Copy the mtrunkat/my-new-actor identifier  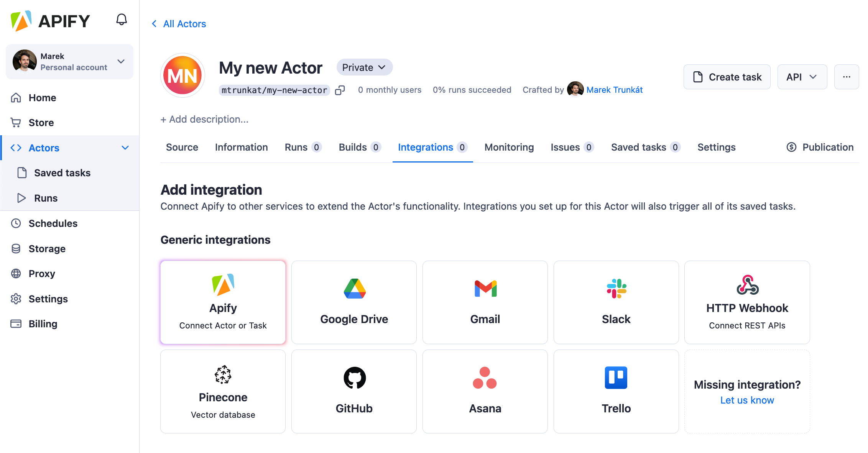click(x=340, y=90)
